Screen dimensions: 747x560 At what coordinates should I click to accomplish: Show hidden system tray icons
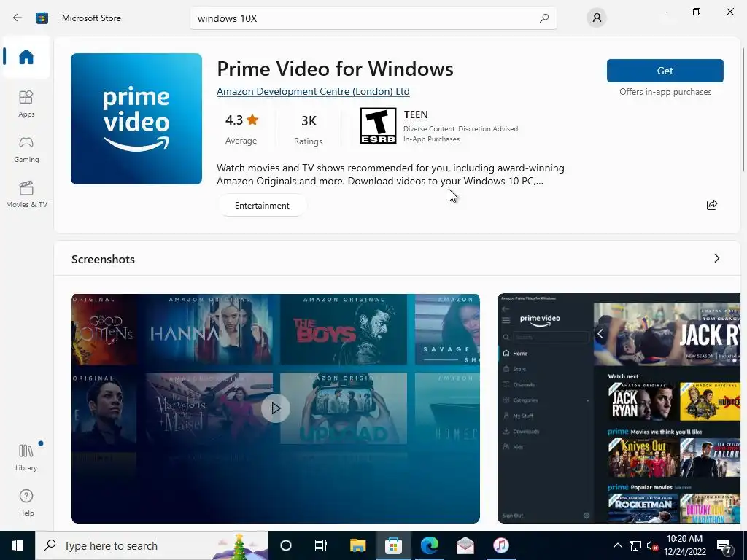617,545
